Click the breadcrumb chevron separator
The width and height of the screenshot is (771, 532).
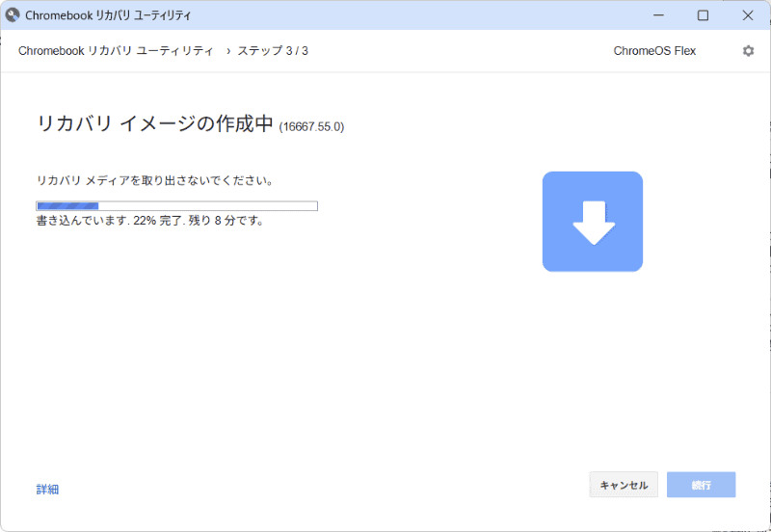pyautogui.click(x=228, y=51)
